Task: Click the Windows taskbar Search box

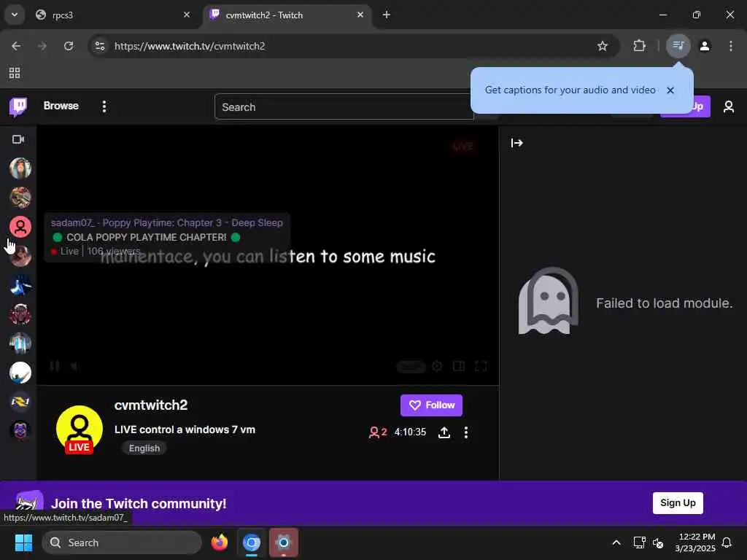Action: pos(122,542)
